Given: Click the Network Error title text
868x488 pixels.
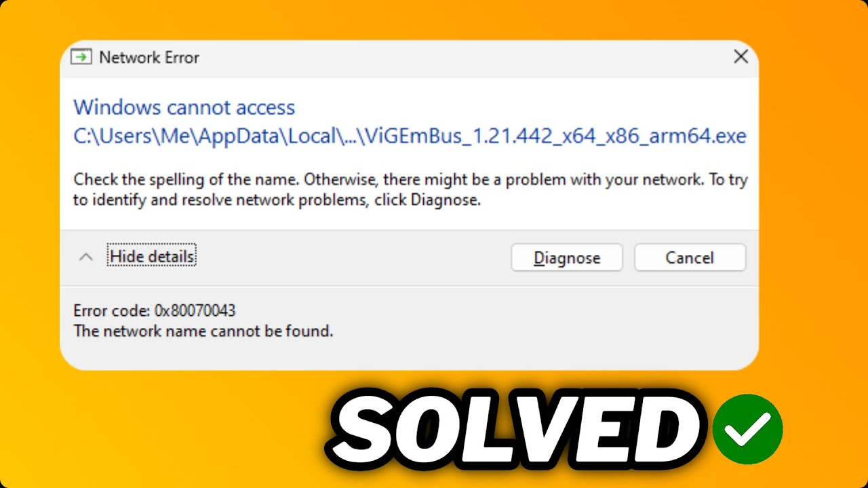Looking at the screenshot, I should click(149, 58).
